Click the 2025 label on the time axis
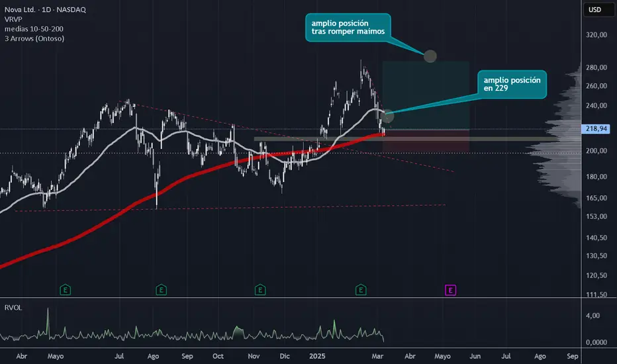617x364 pixels. (x=317, y=356)
